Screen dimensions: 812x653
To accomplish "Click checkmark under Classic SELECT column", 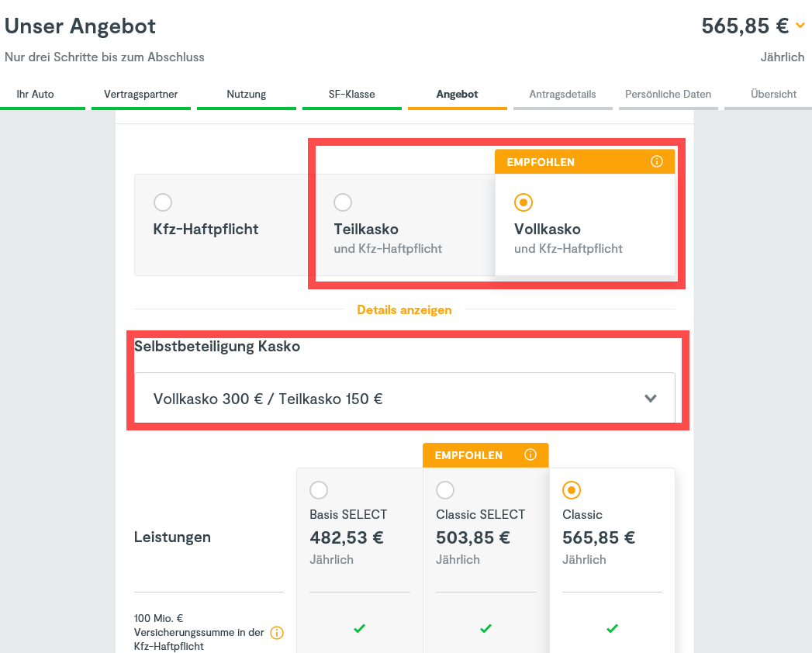I will pyautogui.click(x=485, y=629).
